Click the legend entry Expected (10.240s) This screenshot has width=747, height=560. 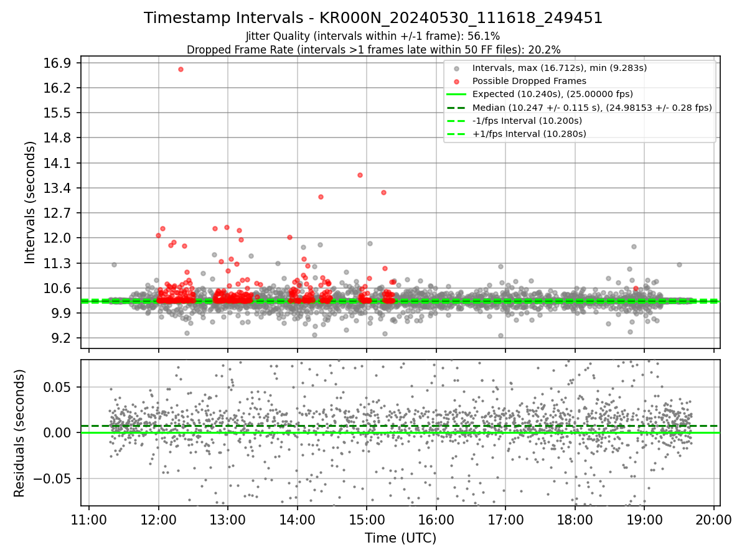pos(553,94)
